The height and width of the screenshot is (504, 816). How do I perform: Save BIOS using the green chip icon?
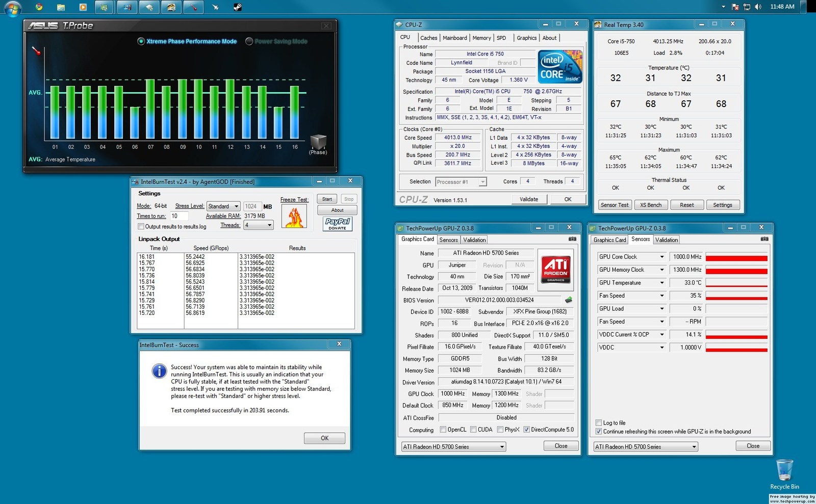[x=569, y=300]
